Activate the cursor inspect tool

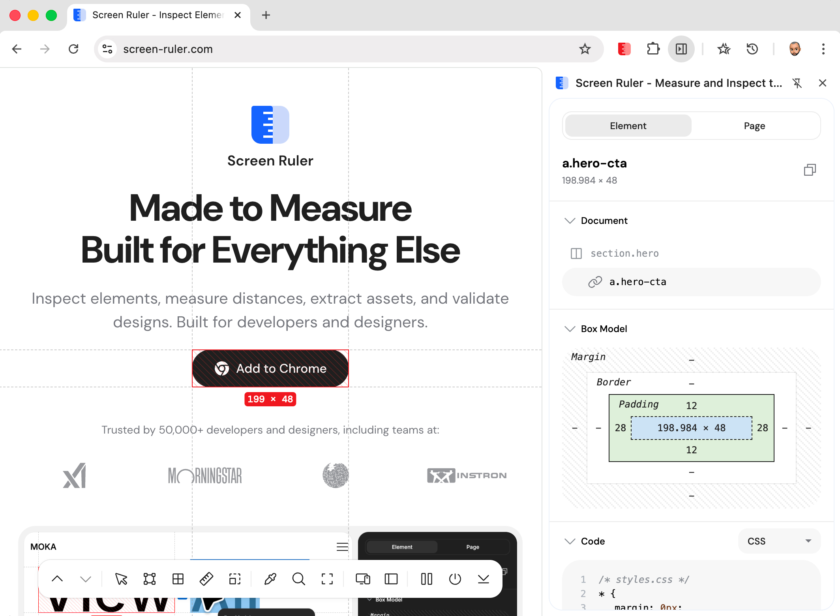coord(121,579)
